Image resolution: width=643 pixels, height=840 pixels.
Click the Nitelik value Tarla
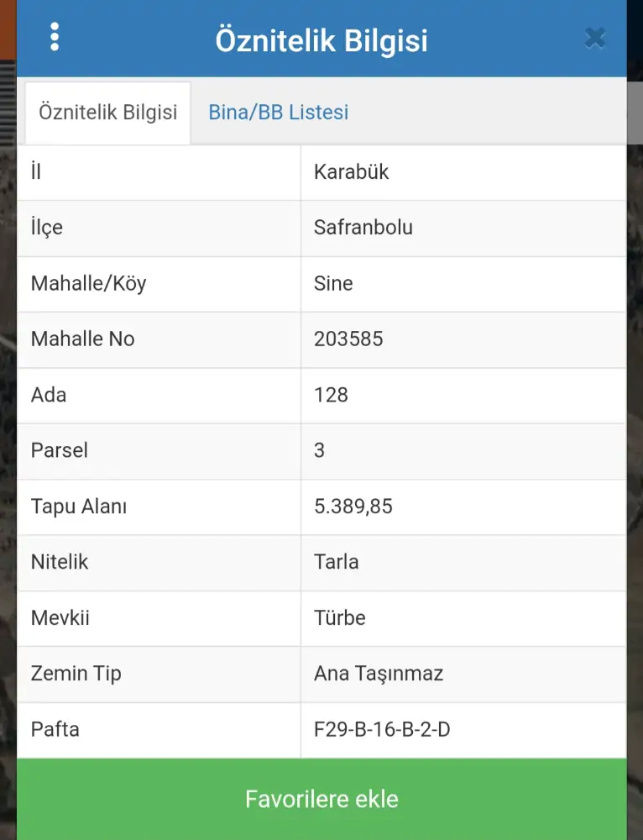point(336,562)
